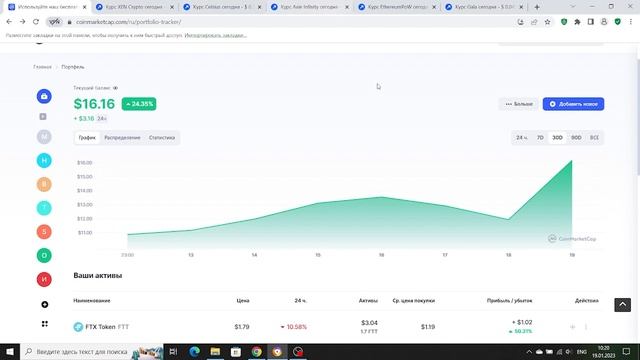
Task: Sort assets by 'Наименование' column
Action: click(92, 300)
